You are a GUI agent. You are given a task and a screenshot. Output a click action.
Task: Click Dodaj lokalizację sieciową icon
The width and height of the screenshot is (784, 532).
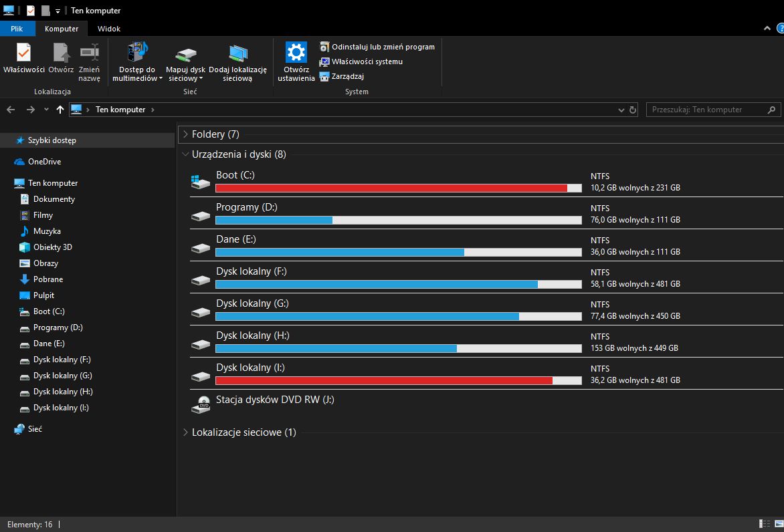tap(237, 53)
